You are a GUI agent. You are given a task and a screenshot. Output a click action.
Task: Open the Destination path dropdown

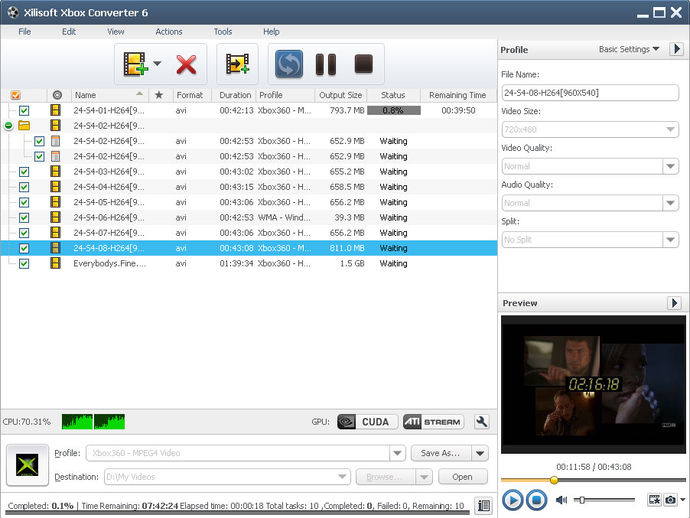click(342, 477)
